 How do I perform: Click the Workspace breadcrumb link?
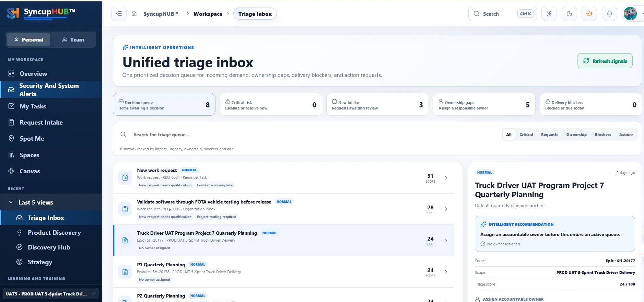click(x=208, y=14)
